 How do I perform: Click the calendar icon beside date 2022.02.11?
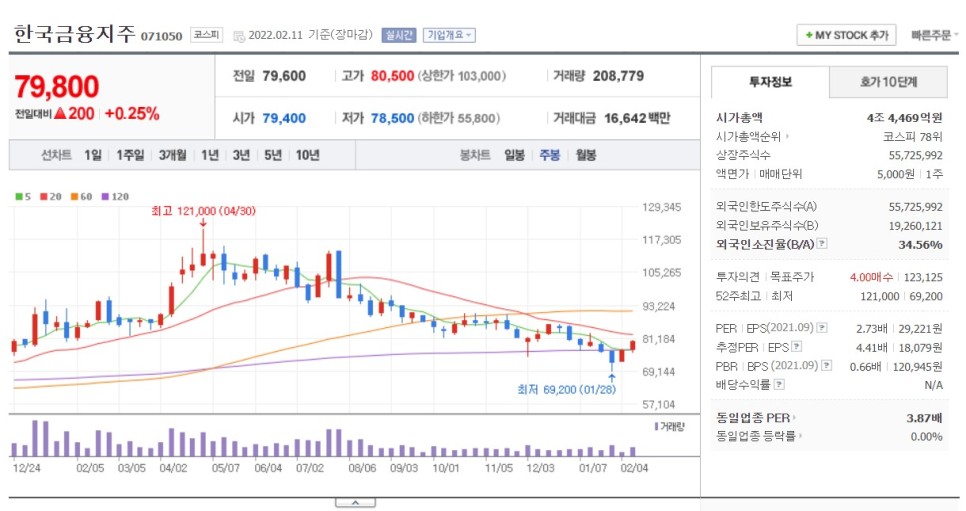[238, 36]
